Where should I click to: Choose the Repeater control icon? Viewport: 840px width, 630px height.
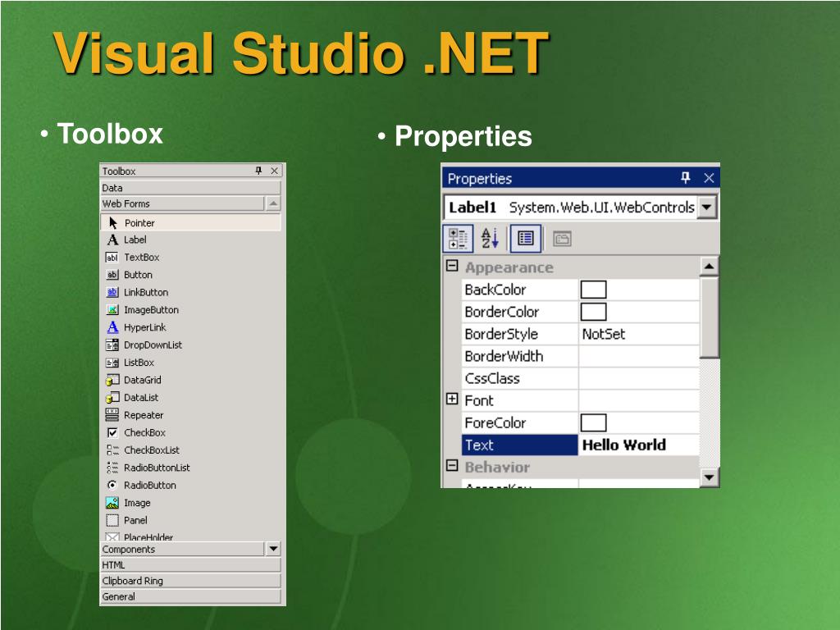click(x=112, y=414)
